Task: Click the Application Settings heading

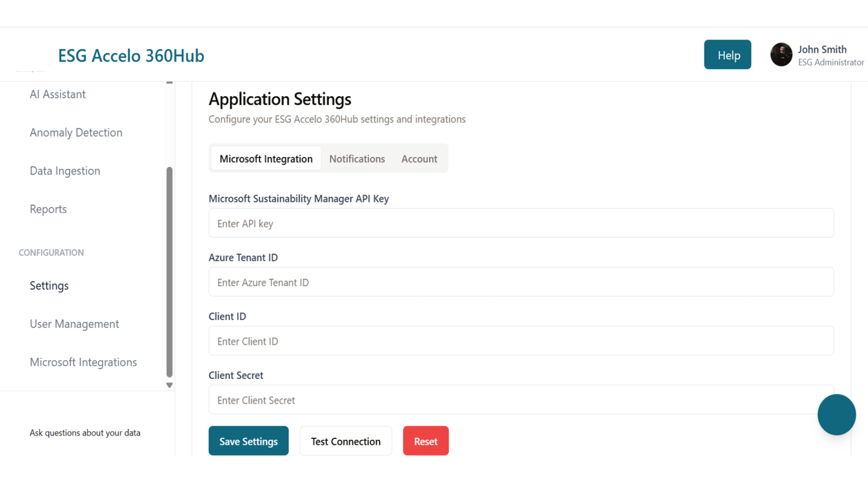Action: [280, 99]
